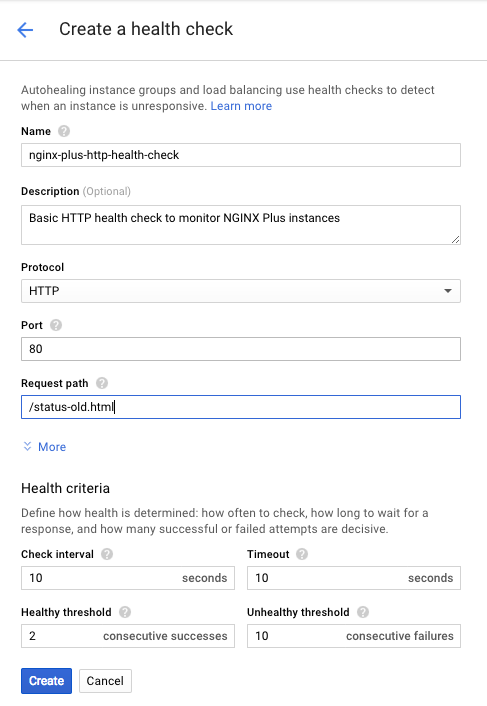Open the Healthy threshold help icon
This screenshot has width=487, height=706.
pos(125,612)
